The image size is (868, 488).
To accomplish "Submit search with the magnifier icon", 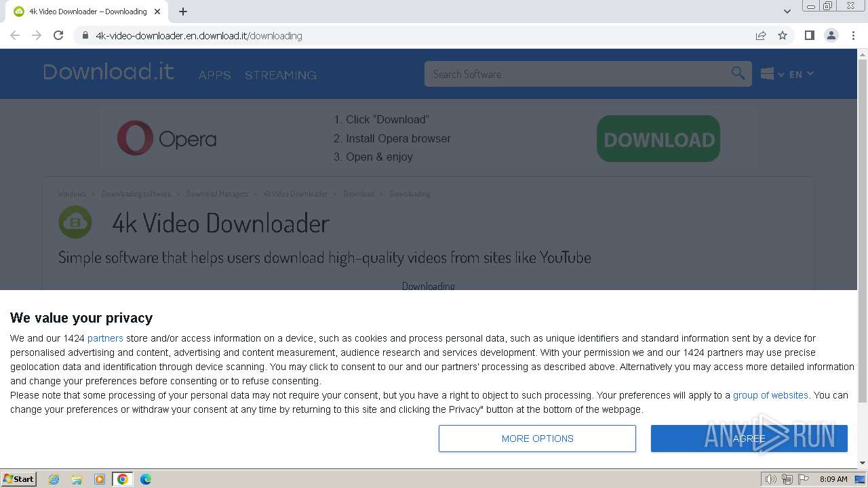I will pyautogui.click(x=738, y=74).
